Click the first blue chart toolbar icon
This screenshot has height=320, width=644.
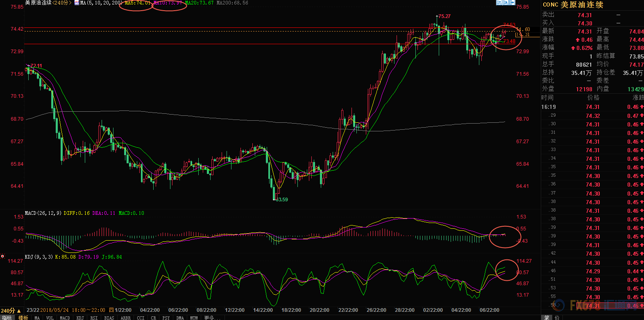[x=499, y=2]
